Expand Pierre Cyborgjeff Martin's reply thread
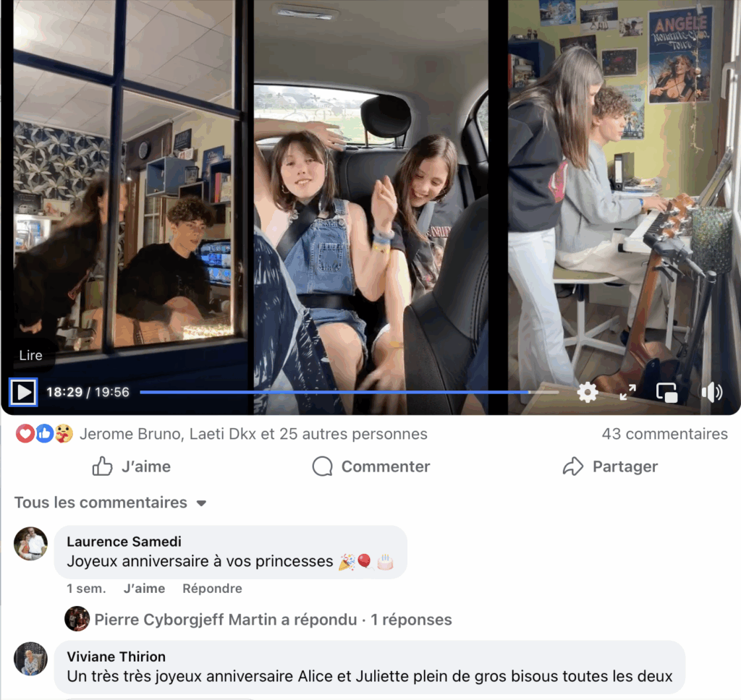Screen dimensions: 741x700 point(273,619)
